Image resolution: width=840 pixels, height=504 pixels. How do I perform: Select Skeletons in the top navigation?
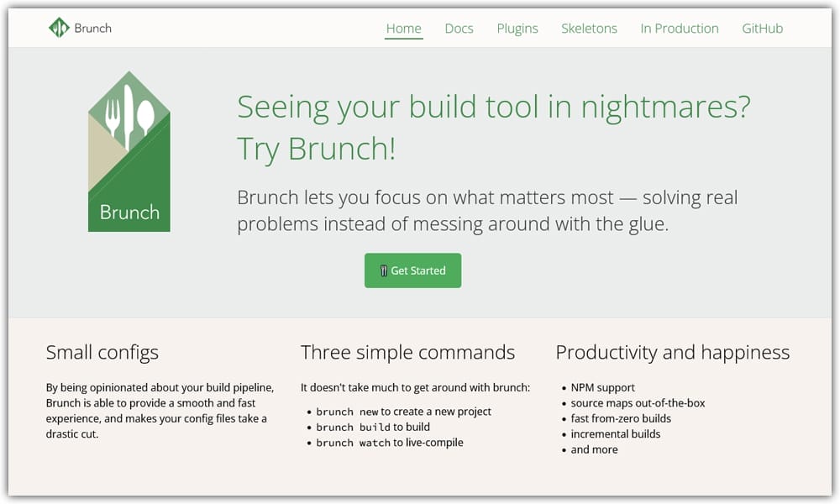click(589, 29)
